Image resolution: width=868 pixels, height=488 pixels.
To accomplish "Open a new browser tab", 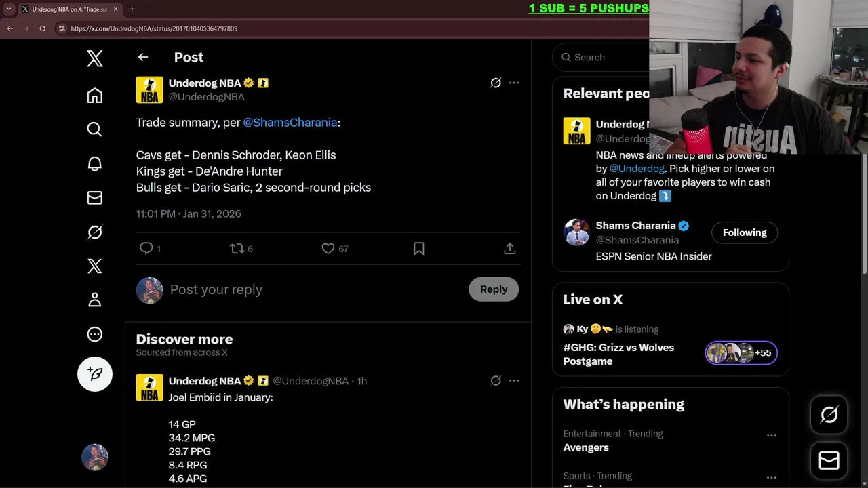I will tap(132, 9).
